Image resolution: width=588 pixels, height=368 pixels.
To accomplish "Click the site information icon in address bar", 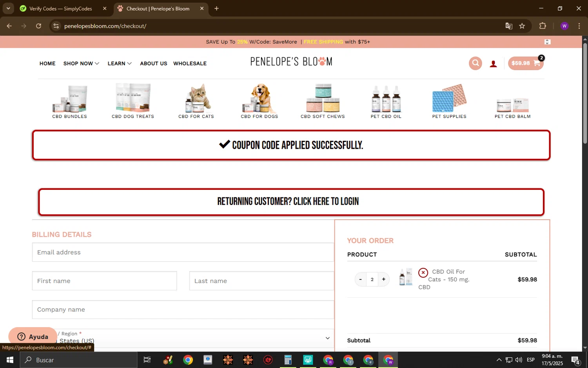I will tap(56, 26).
